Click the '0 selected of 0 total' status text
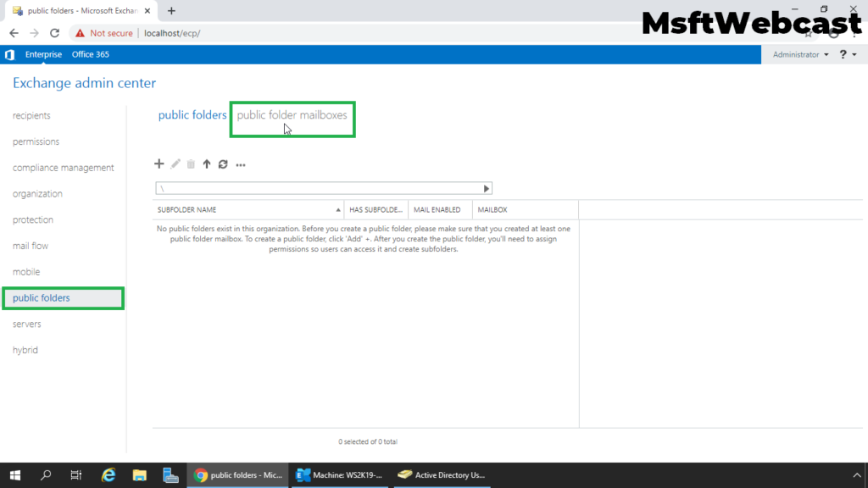868x488 pixels. 368,441
